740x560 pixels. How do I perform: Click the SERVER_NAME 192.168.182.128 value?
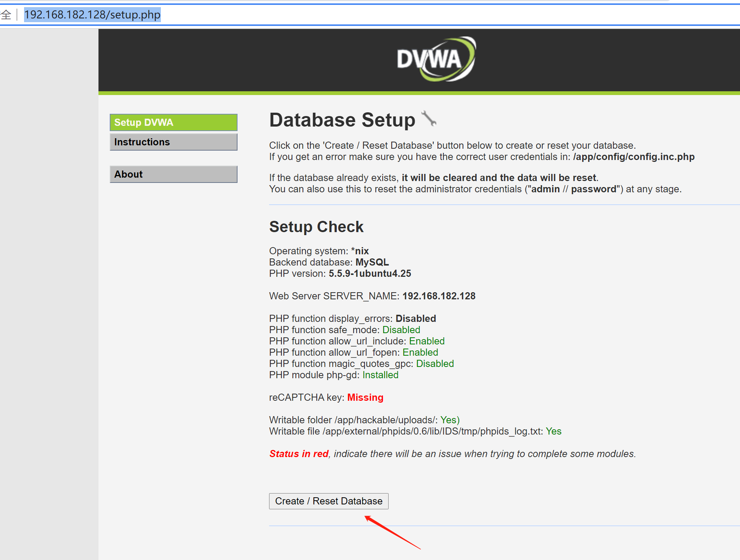click(x=439, y=296)
